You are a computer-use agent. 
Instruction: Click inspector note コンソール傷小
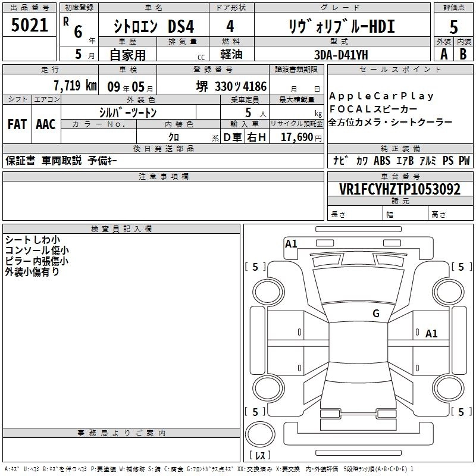click(37, 250)
